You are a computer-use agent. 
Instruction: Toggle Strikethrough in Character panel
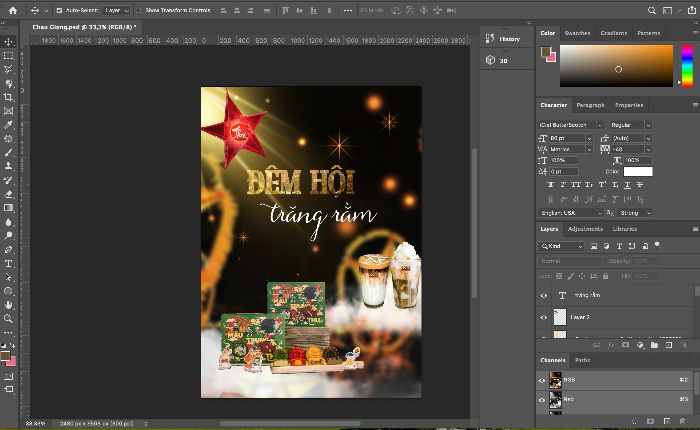pos(640,185)
